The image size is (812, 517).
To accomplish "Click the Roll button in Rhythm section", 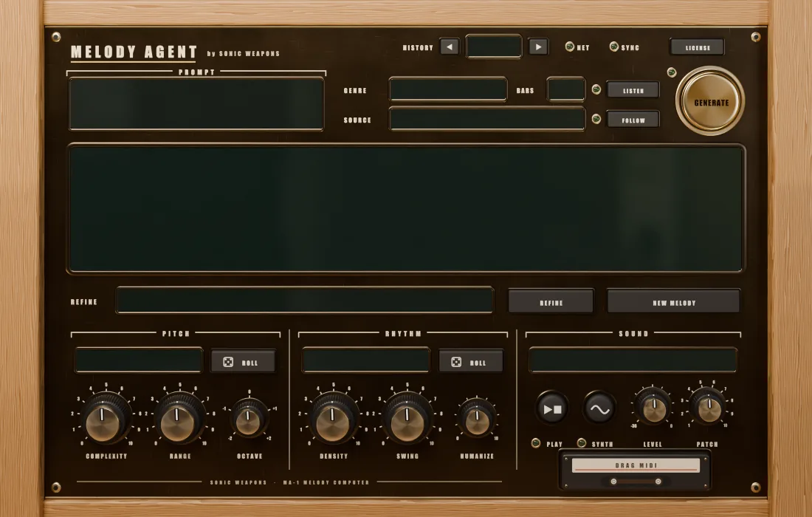I will click(471, 362).
